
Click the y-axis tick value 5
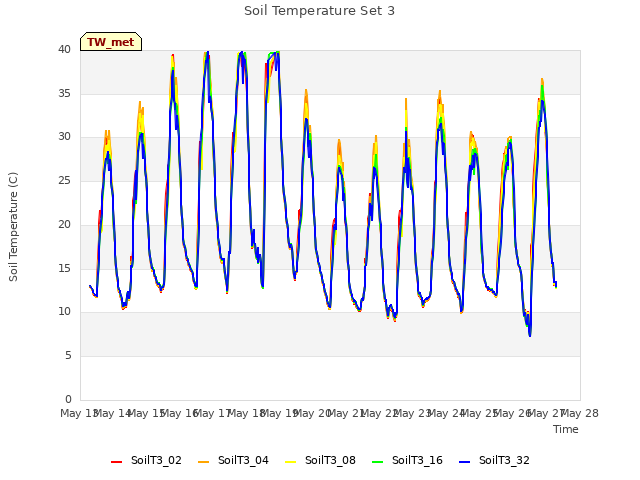point(68,356)
